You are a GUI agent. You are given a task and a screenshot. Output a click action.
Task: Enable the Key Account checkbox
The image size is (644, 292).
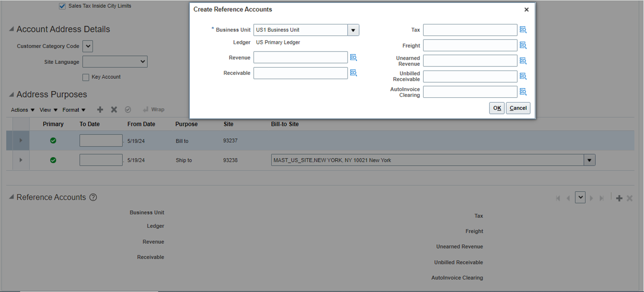point(86,77)
